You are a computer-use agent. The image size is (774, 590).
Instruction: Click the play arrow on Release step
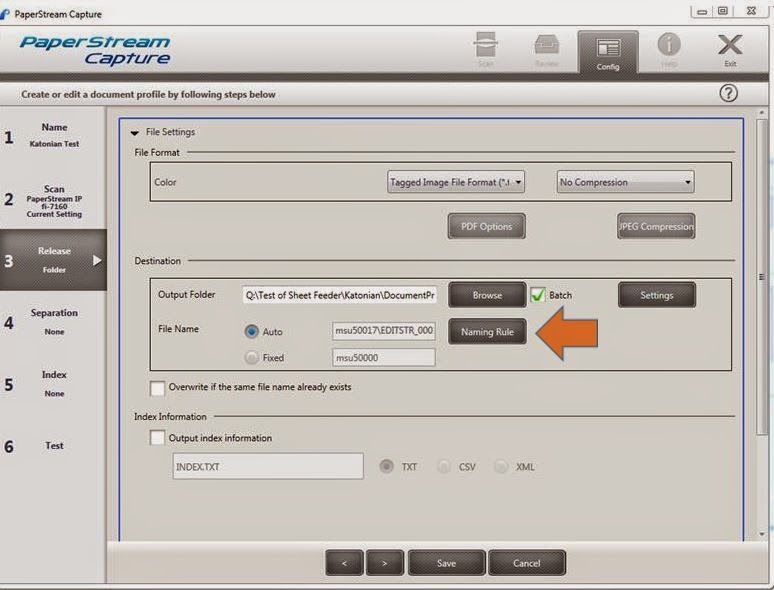pos(97,260)
